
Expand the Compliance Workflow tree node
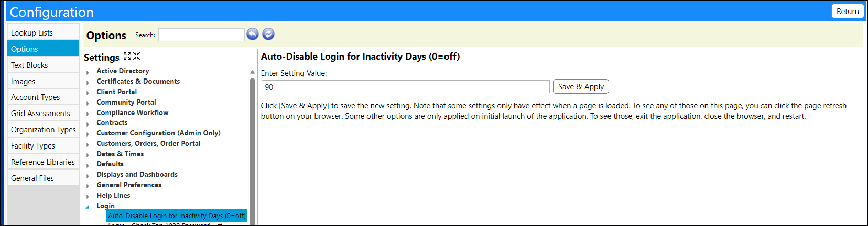click(88, 114)
